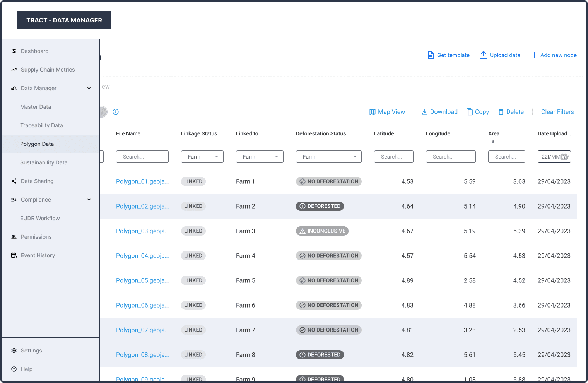Click the Linkage Status column header
Screen dimensions: 588x383
click(x=199, y=133)
